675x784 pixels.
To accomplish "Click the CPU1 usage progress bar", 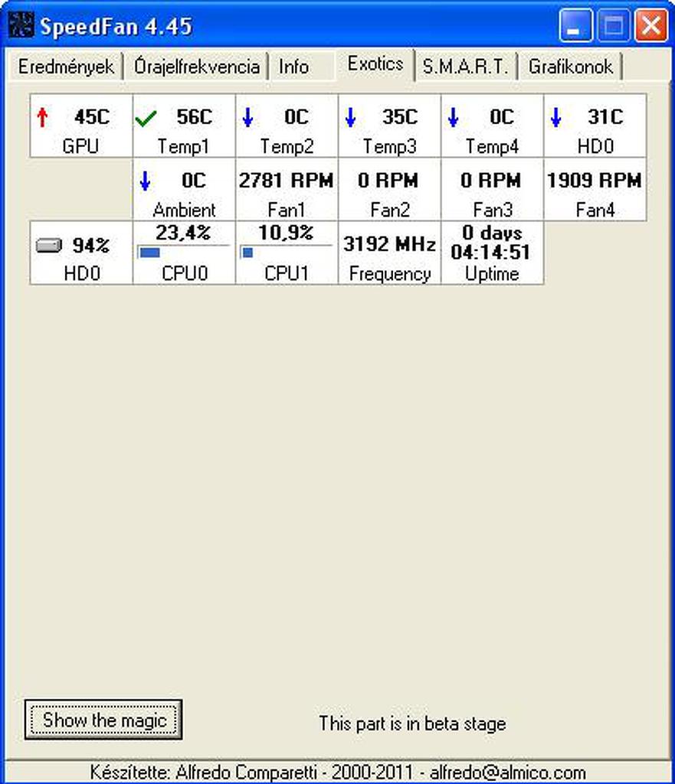I will (x=286, y=252).
